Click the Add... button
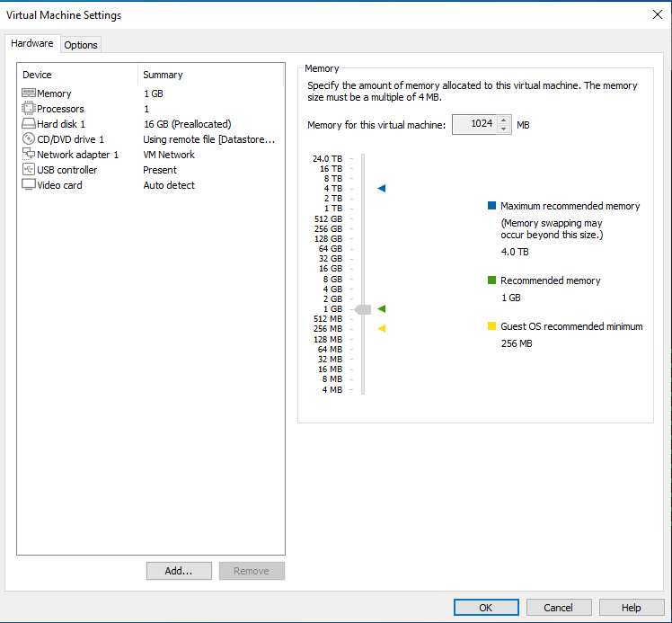Screen dimensions: 672x623 (179, 571)
